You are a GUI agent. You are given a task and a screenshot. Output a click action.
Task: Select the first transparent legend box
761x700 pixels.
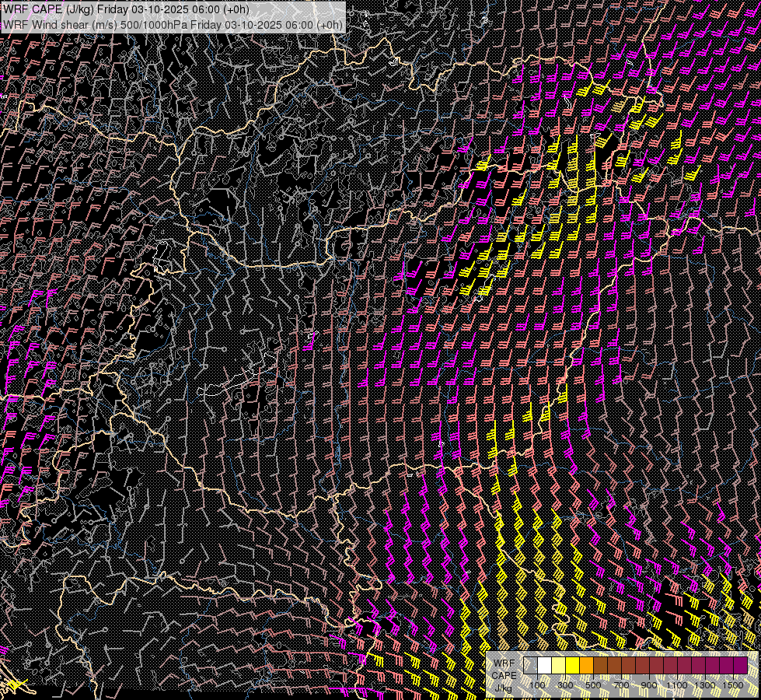coord(530,665)
